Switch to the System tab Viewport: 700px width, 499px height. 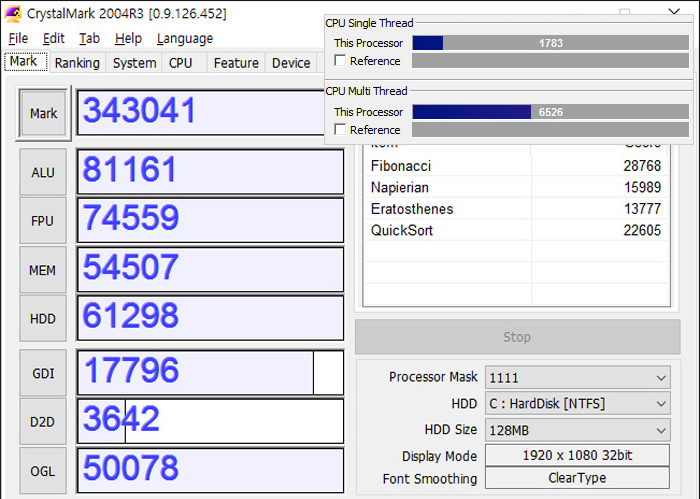pyautogui.click(x=134, y=63)
